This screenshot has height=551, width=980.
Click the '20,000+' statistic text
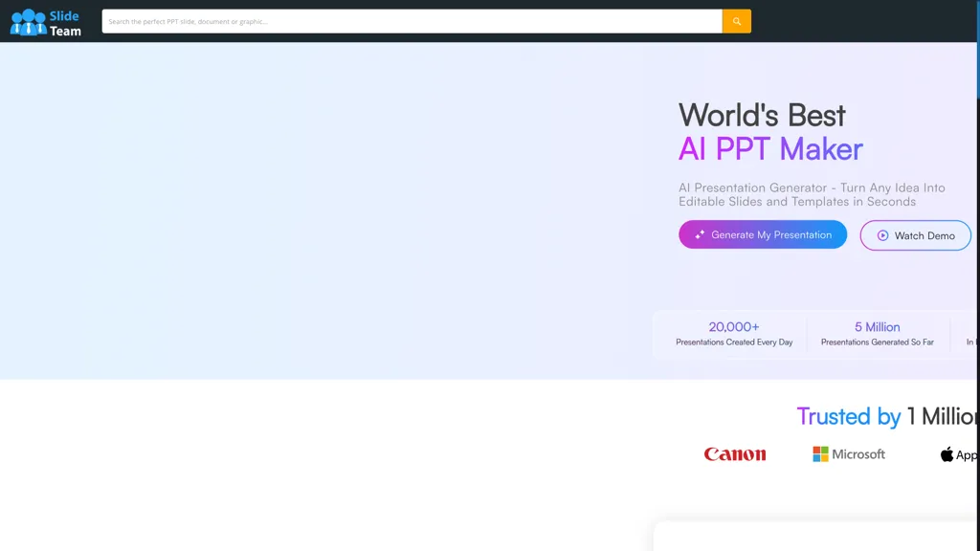click(734, 327)
